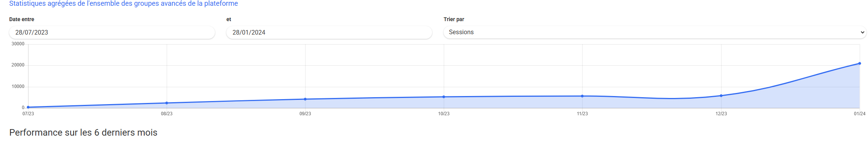Open the 'Statistiques agrégées' header link
The width and height of the screenshot is (868, 141).
pyautogui.click(x=124, y=3)
